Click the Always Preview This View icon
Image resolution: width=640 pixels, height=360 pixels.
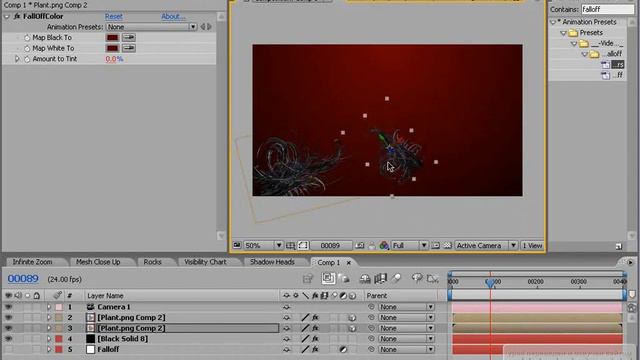[237, 245]
